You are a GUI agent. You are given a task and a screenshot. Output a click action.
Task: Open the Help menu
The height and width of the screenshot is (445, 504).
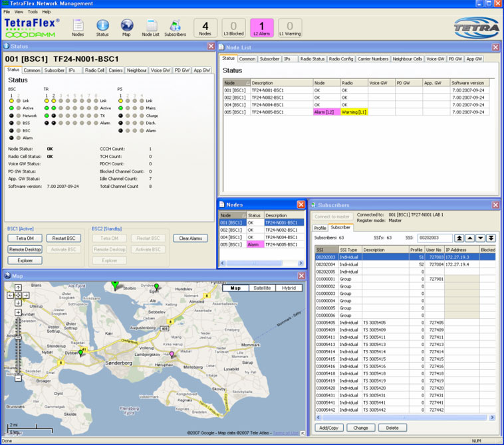[x=47, y=12]
